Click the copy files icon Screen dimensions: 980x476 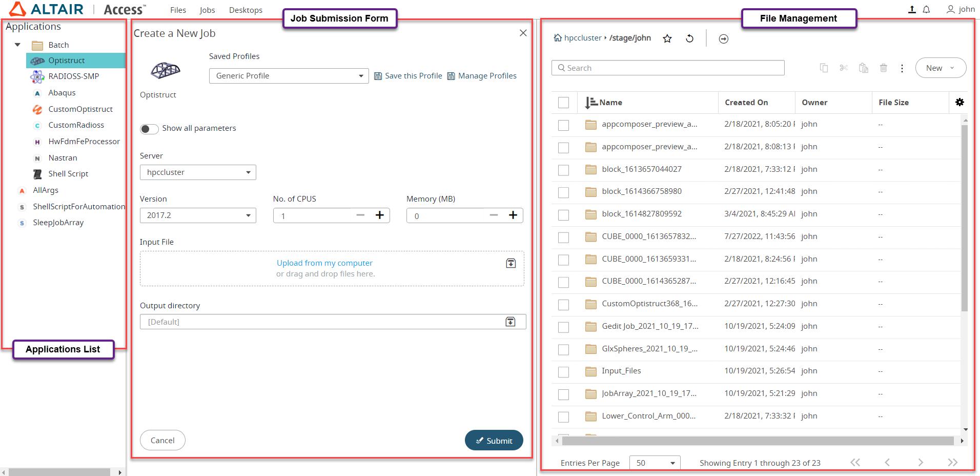(x=824, y=68)
